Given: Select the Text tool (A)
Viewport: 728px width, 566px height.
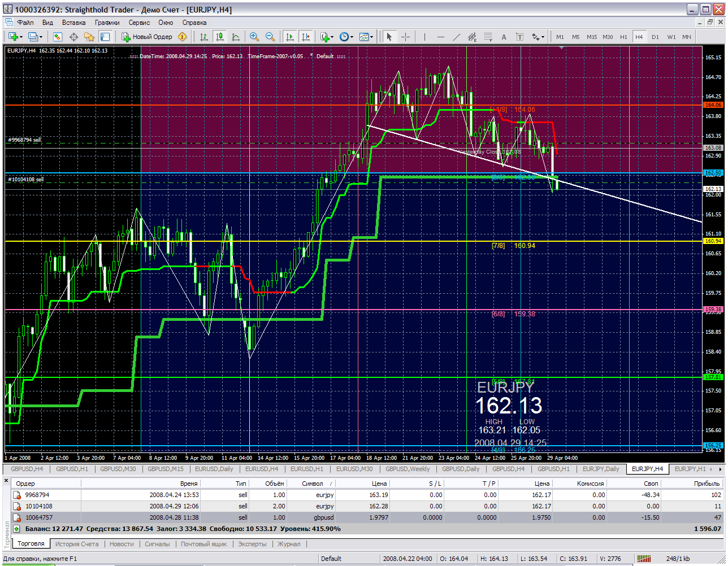Looking at the screenshot, I should coord(504,37).
